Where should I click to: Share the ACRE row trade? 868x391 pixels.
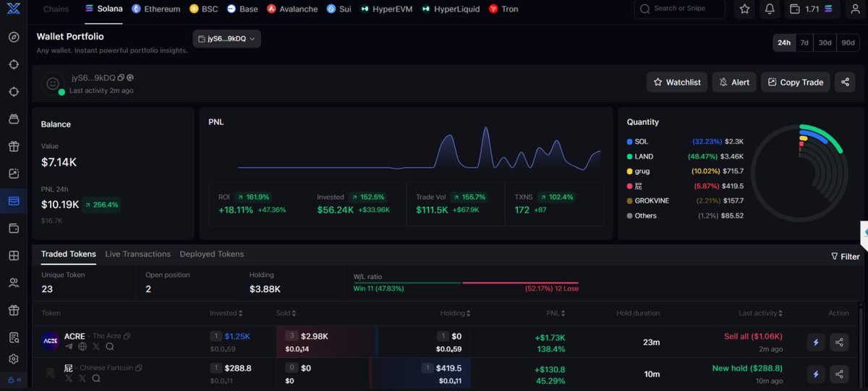point(839,343)
